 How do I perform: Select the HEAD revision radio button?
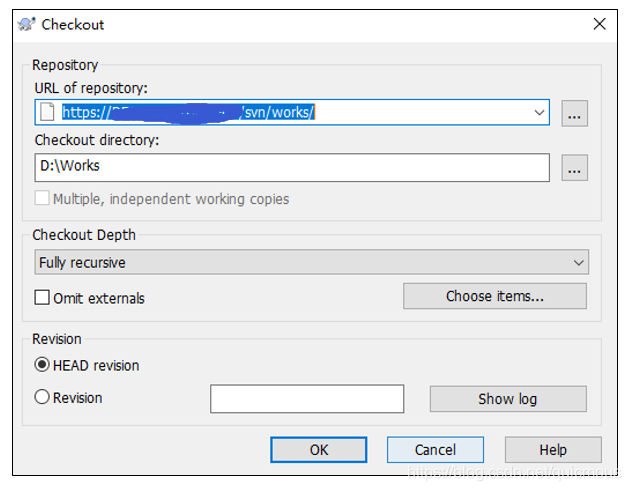[x=42, y=365]
